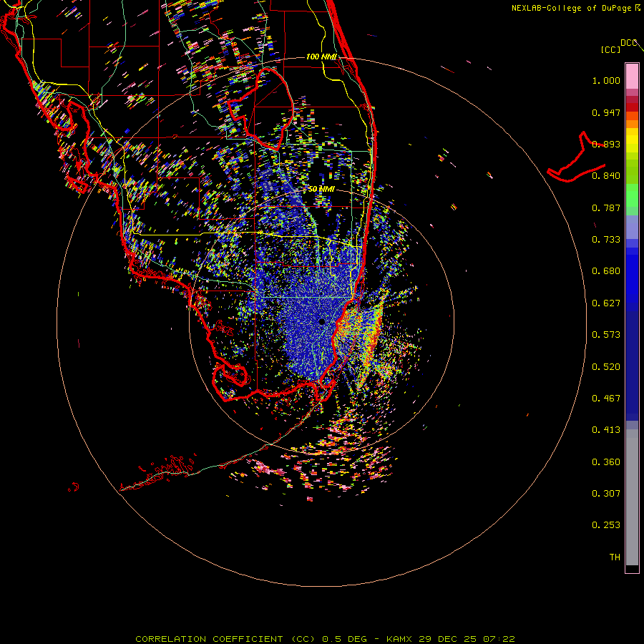Select the 0.413 scale value
The image size is (644, 644).
pyautogui.click(x=606, y=430)
